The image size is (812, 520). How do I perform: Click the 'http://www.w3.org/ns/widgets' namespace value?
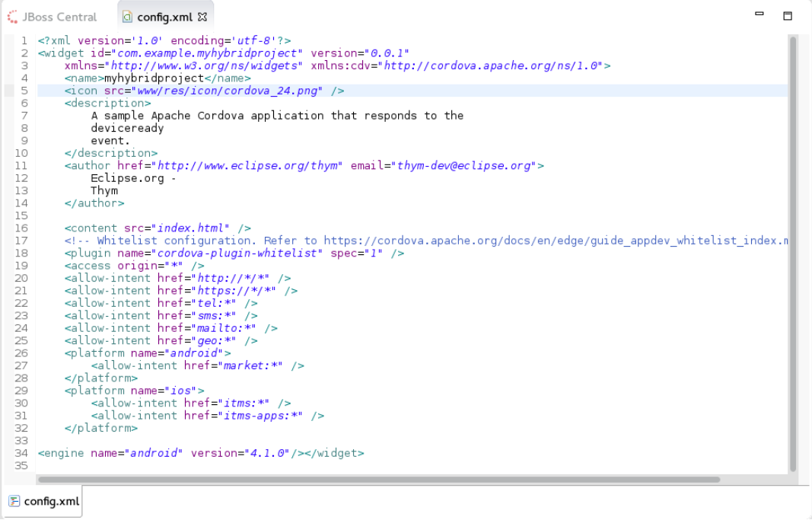tap(205, 65)
